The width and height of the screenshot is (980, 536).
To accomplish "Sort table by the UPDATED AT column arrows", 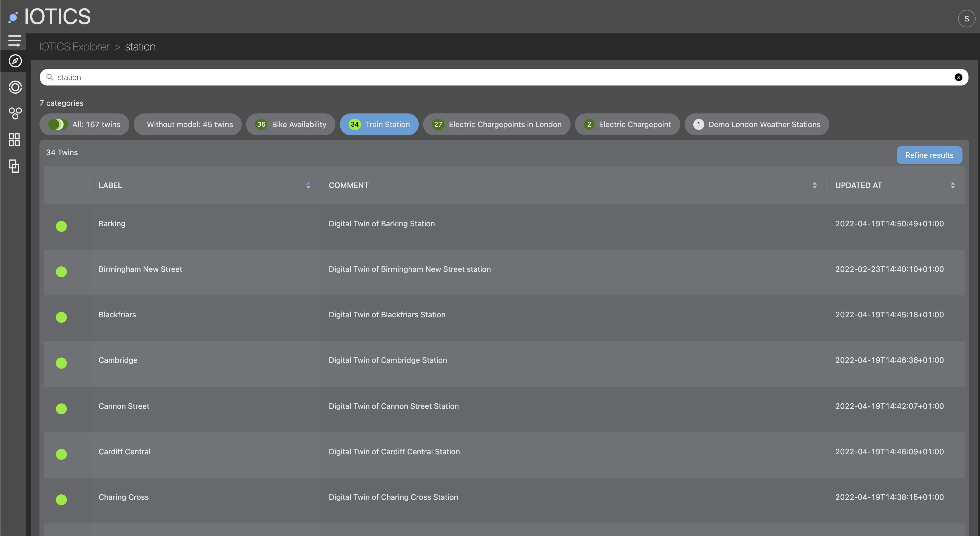I will click(953, 185).
